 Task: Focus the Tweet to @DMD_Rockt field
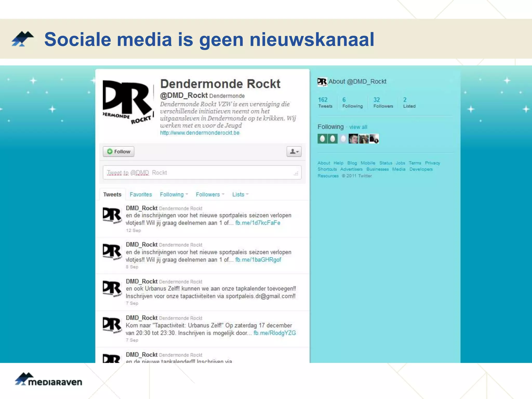(x=202, y=172)
